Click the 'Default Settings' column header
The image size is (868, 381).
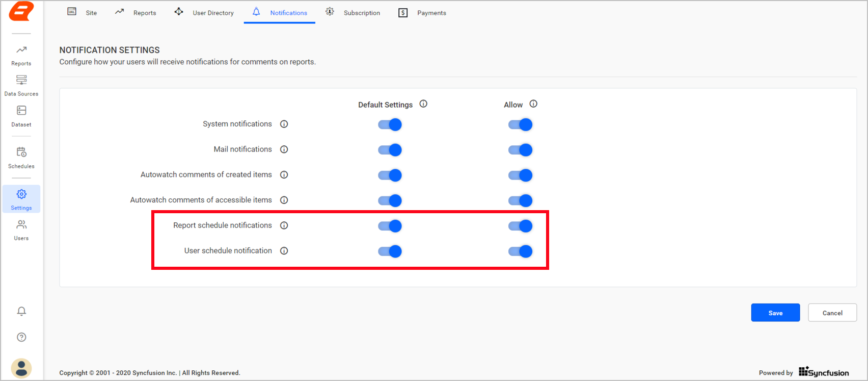coord(386,105)
